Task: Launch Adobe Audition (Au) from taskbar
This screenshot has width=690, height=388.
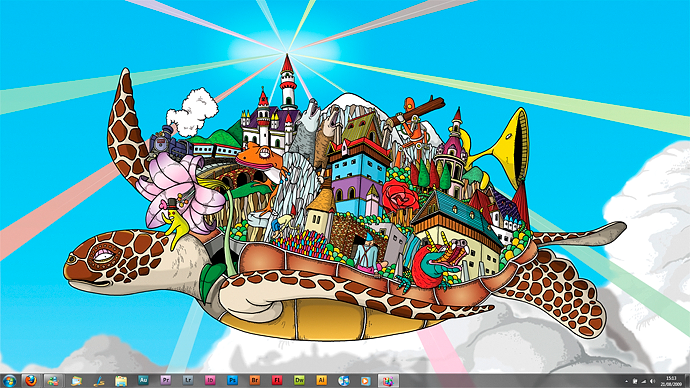Action: 143,380
